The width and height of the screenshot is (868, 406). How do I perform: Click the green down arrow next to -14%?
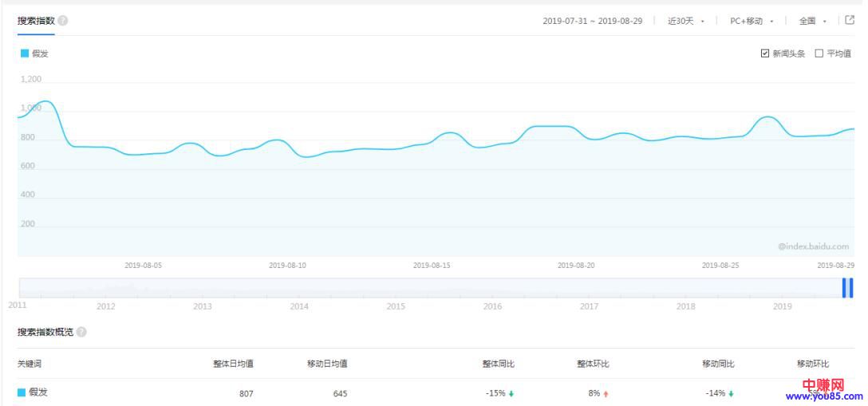pyautogui.click(x=731, y=393)
